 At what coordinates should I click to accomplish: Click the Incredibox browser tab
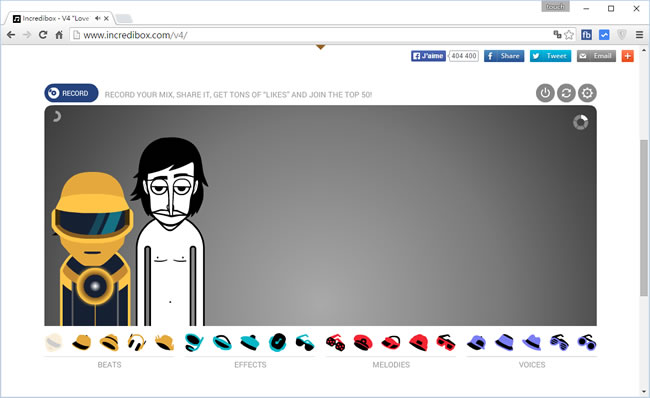pos(58,18)
